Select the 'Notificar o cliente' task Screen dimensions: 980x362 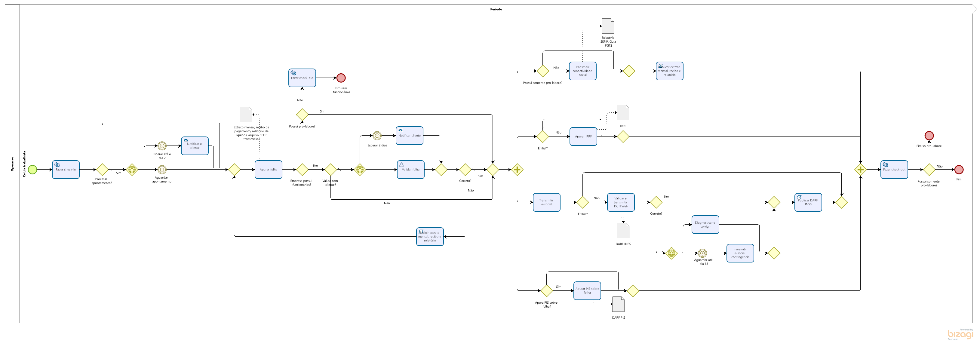pyautogui.click(x=195, y=146)
